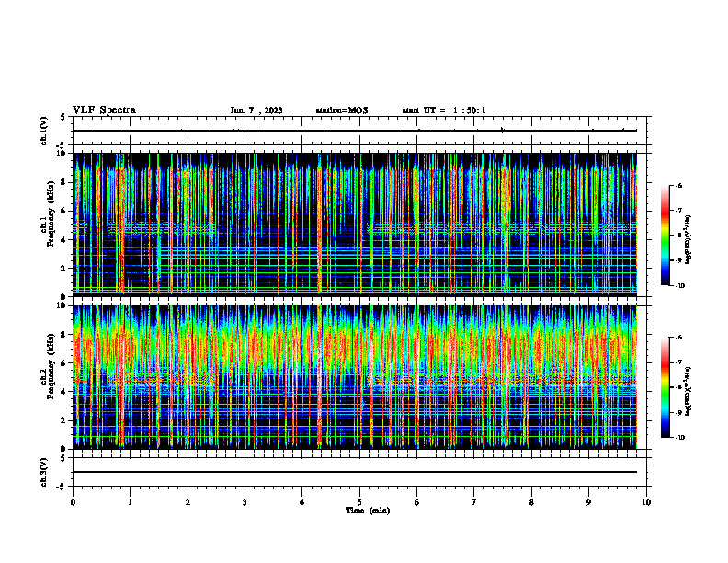Screen dimensions: 728x563
Task: Click the "VLF Spectra" title text
Action: coord(104,110)
